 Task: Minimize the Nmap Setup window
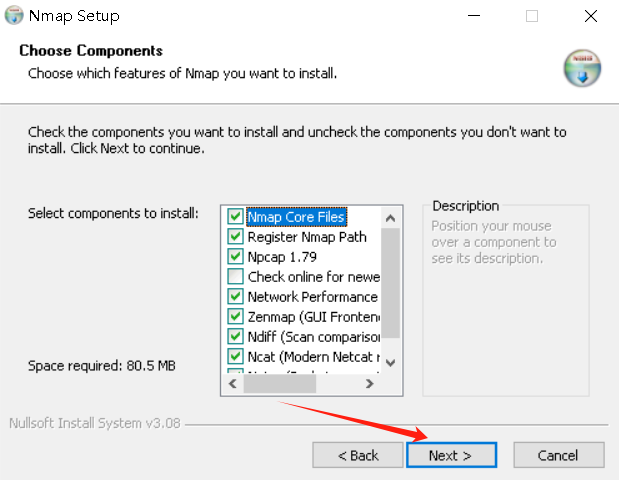tap(474, 16)
